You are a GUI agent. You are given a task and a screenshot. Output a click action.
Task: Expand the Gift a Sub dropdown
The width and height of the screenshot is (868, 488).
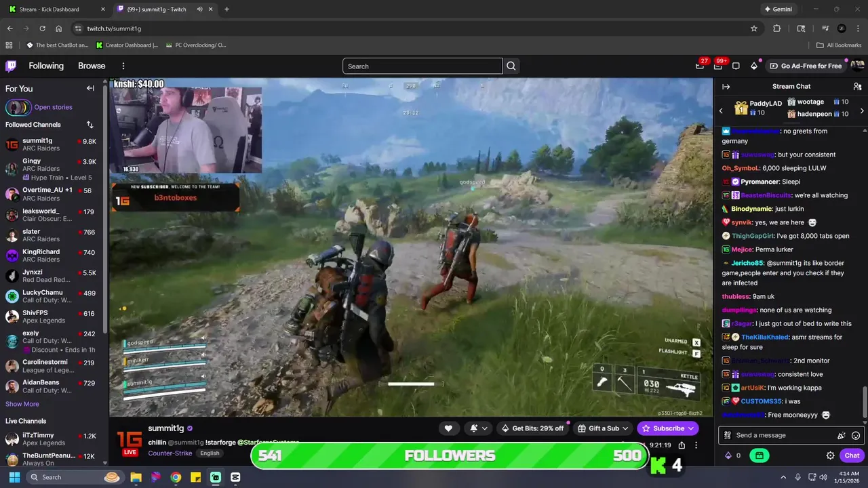(625, 428)
